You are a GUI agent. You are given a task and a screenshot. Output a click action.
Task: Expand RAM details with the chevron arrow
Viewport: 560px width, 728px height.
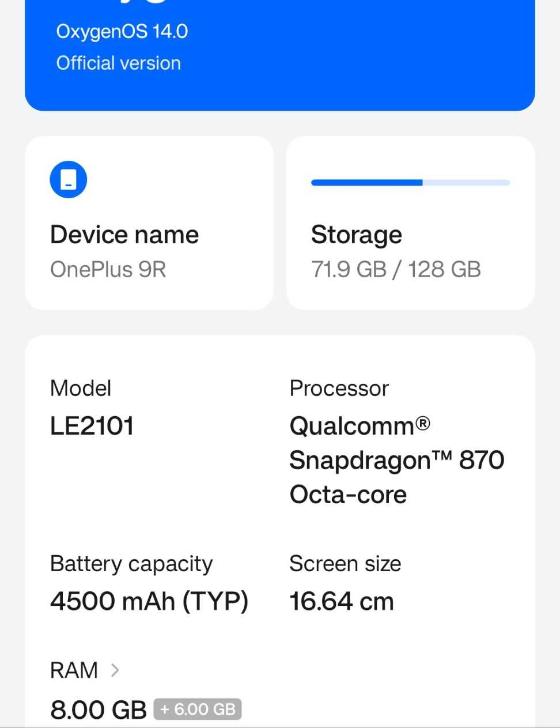[115, 670]
